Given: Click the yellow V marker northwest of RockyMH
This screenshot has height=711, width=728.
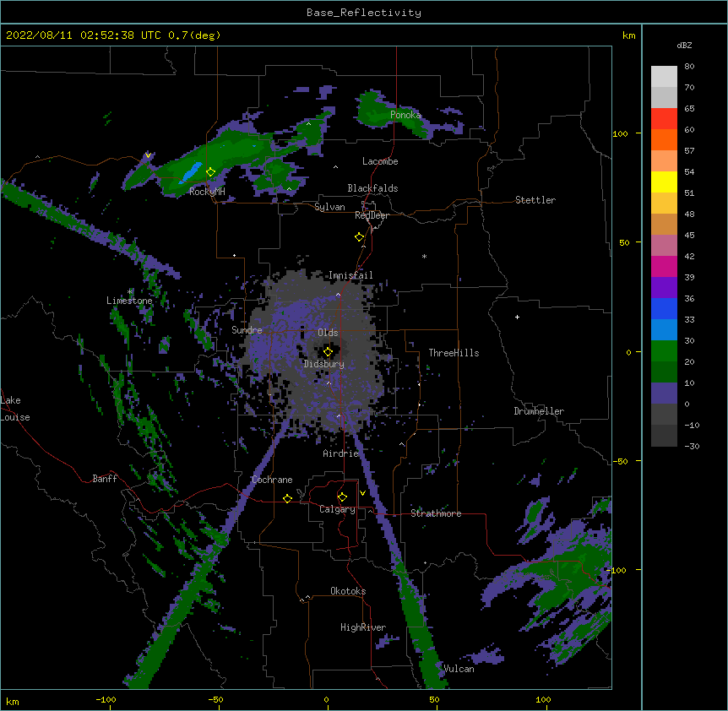Looking at the screenshot, I should [148, 155].
